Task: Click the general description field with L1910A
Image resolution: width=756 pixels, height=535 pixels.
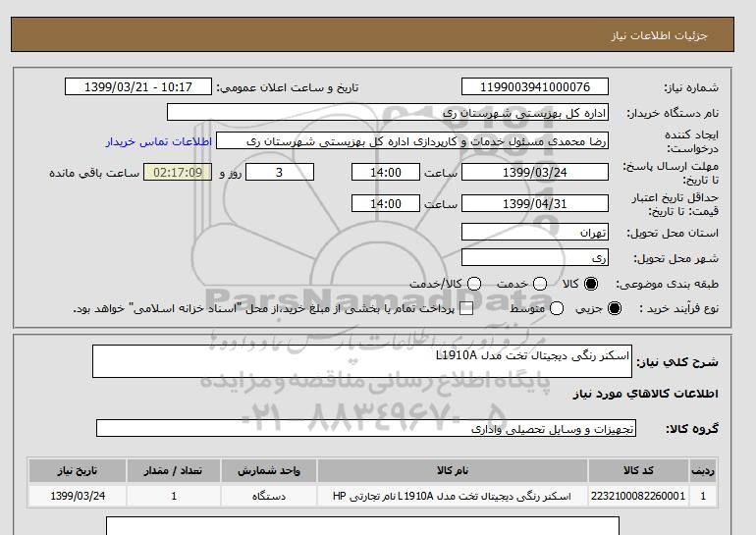Action: point(362,361)
